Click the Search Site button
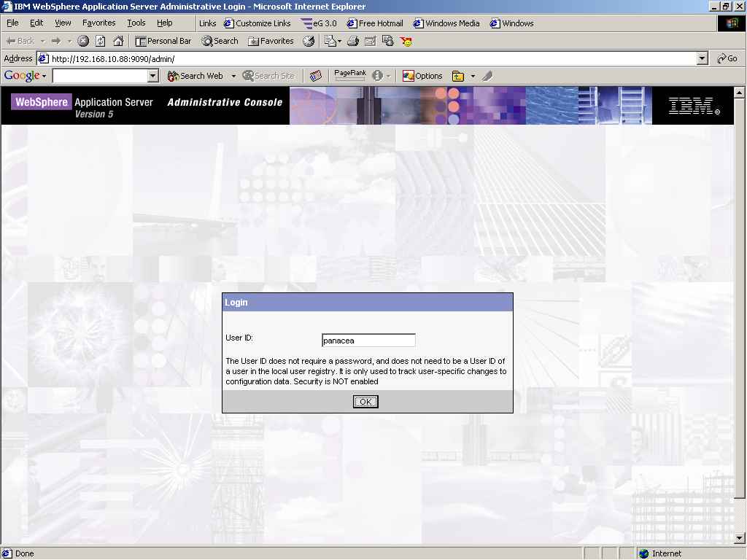 tap(268, 76)
